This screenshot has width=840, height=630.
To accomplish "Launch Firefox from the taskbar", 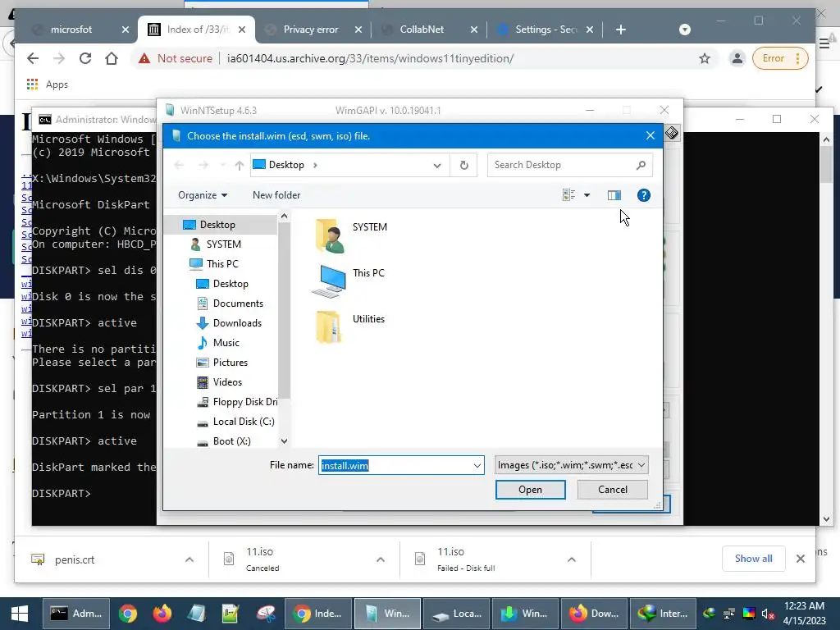I will click(162, 614).
